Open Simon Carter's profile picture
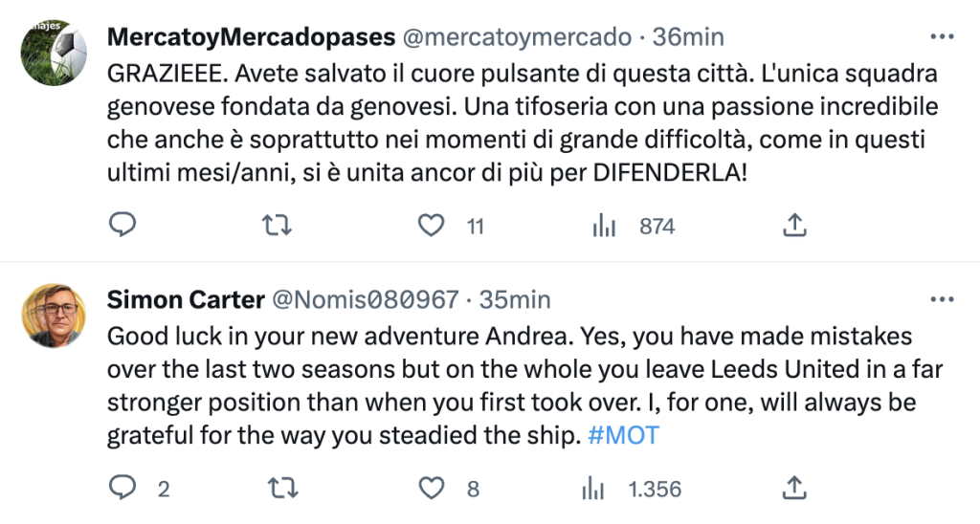The height and width of the screenshot is (524, 980). [x=54, y=316]
